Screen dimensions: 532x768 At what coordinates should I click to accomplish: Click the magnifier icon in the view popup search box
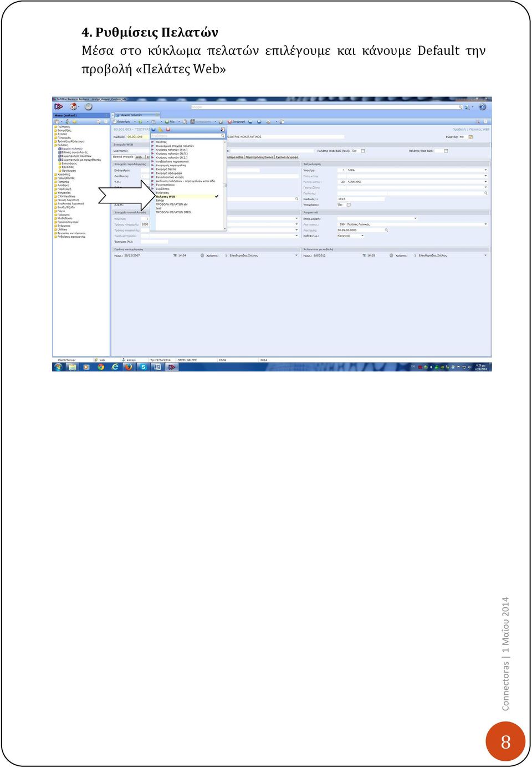point(223,136)
